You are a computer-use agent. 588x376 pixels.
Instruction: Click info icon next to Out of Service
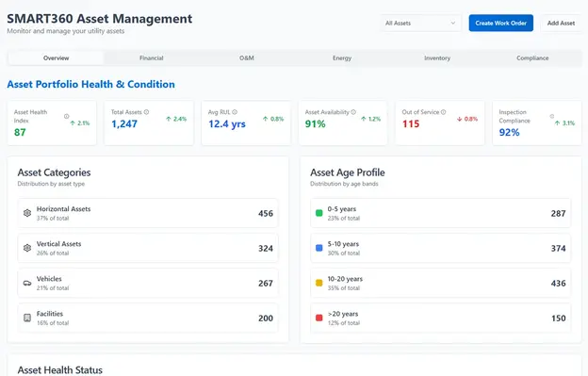coord(444,112)
